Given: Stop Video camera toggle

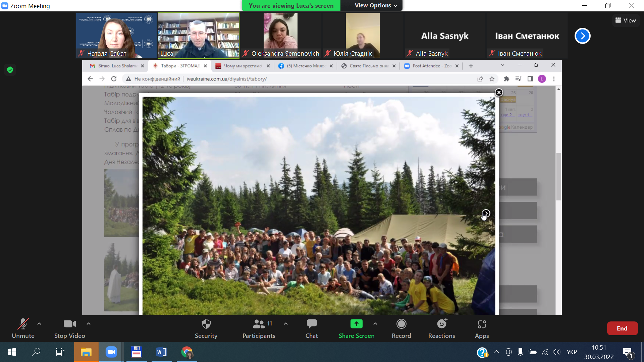Looking at the screenshot, I should pyautogui.click(x=69, y=328).
